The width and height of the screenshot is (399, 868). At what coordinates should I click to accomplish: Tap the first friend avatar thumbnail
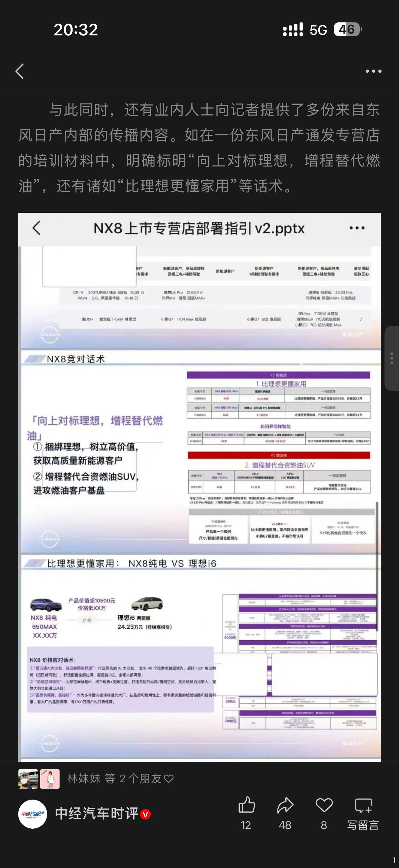pos(28,779)
